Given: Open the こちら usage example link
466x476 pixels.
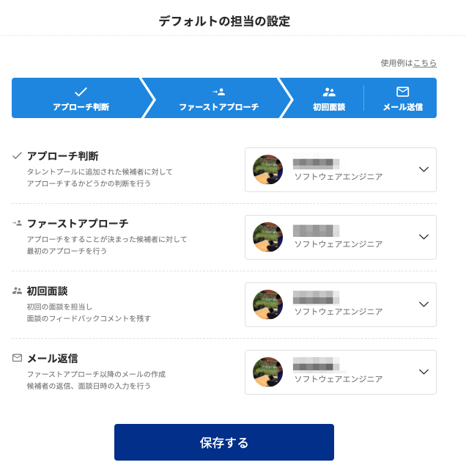Looking at the screenshot, I should click(425, 63).
